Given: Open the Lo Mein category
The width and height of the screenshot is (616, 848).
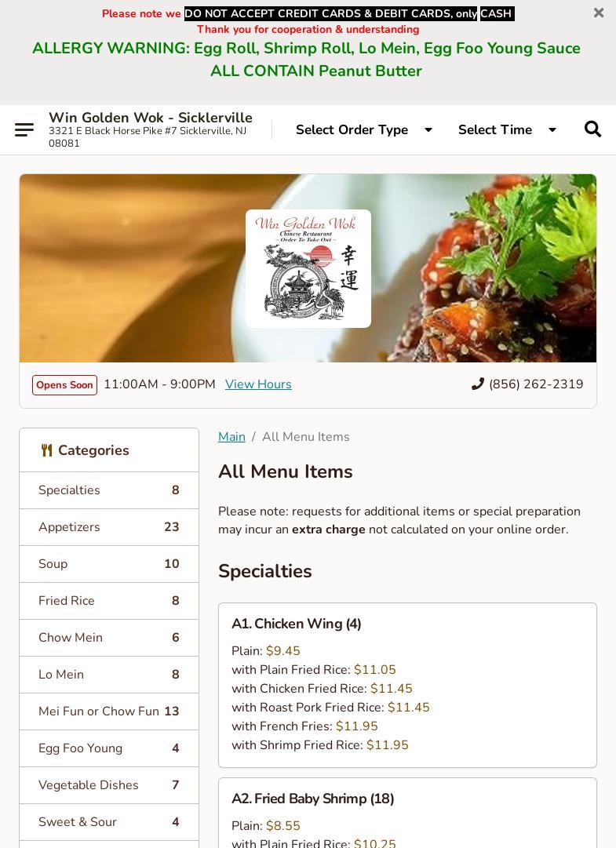Looking at the screenshot, I should [109, 675].
